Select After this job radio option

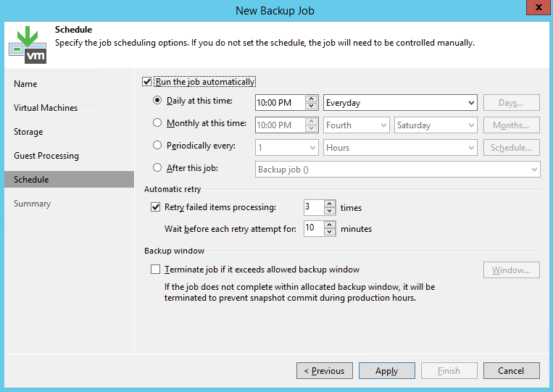(x=157, y=168)
